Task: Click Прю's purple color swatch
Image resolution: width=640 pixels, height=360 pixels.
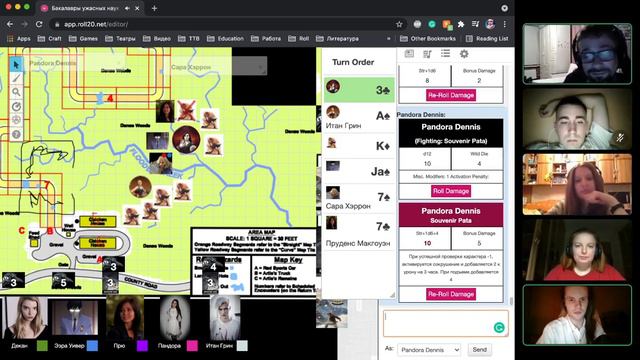Action: point(142,346)
